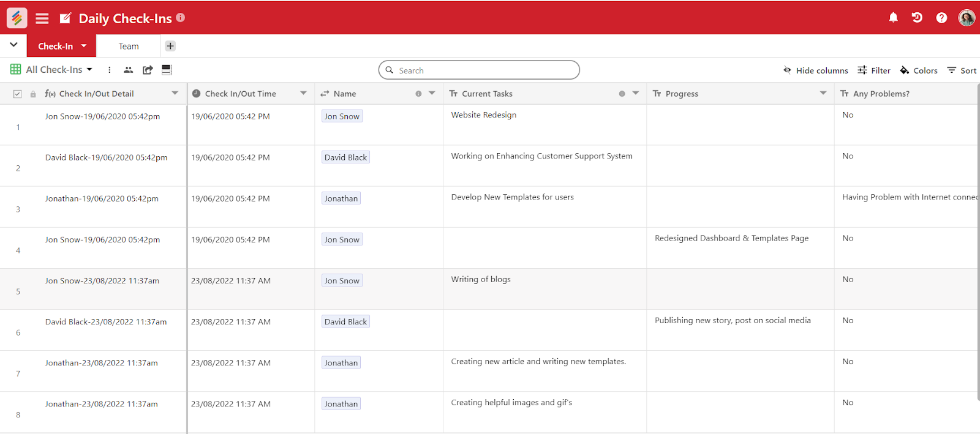Viewport: 980px width, 434px height.
Task: Change the row height icon
Action: tap(167, 70)
